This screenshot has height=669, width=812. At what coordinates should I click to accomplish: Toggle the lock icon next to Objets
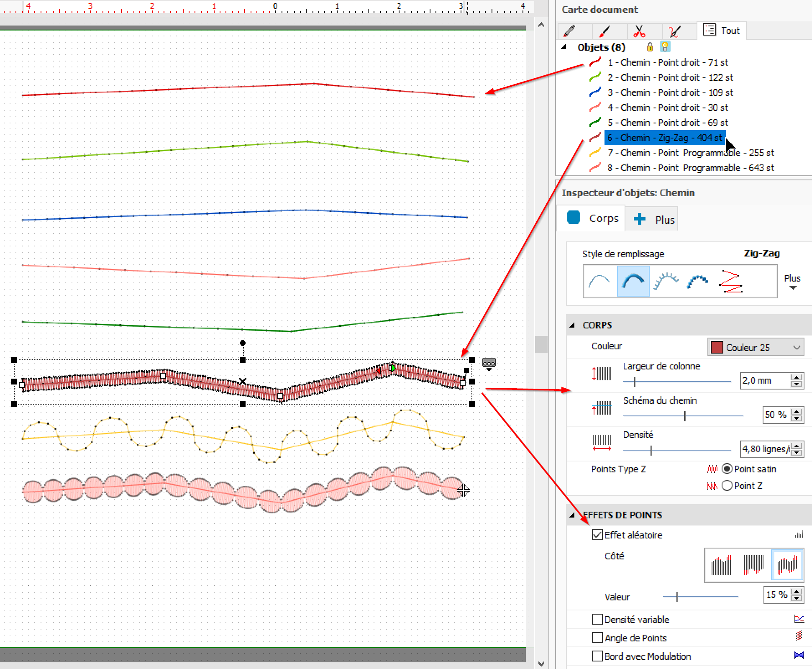[x=650, y=47]
